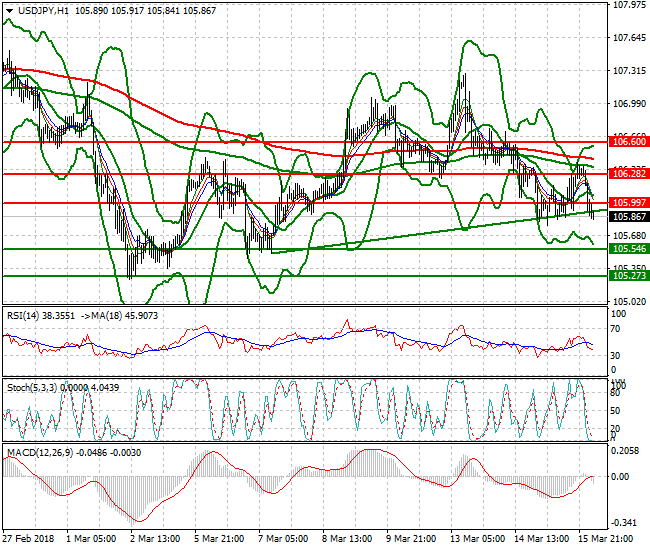
Task: Click the 105.020 value on price scale
Action: coord(628,301)
